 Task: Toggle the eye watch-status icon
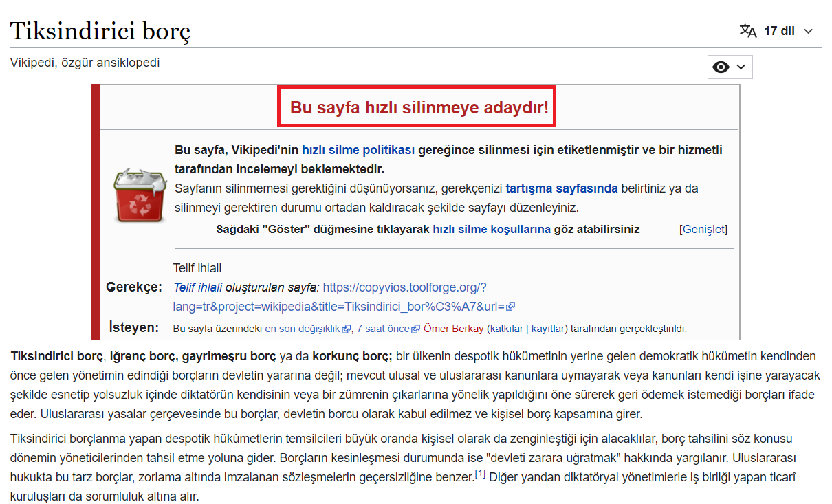click(721, 67)
